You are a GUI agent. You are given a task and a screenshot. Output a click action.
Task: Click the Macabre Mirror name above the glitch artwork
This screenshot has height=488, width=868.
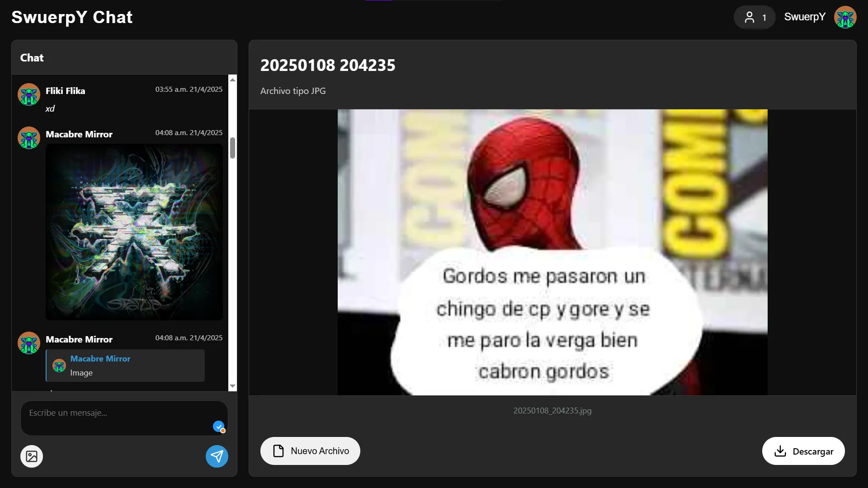point(79,134)
